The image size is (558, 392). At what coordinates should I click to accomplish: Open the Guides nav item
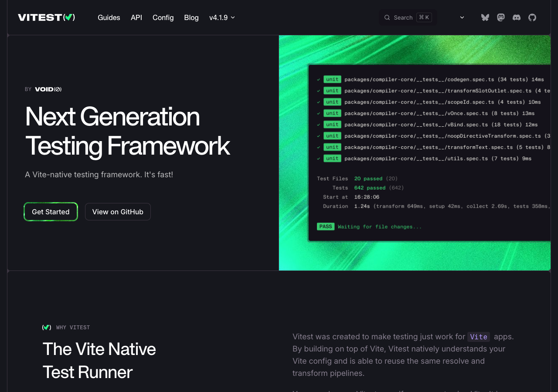point(109,17)
